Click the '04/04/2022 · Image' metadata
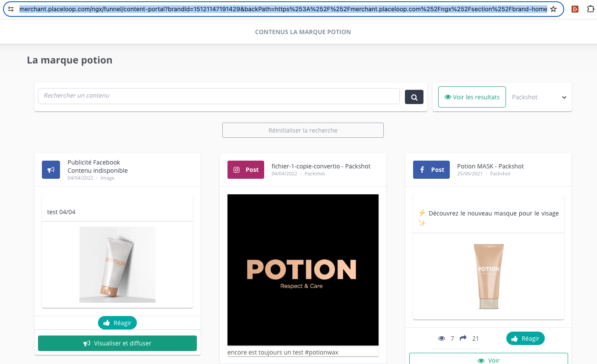This screenshot has height=364, width=597. pos(91,178)
